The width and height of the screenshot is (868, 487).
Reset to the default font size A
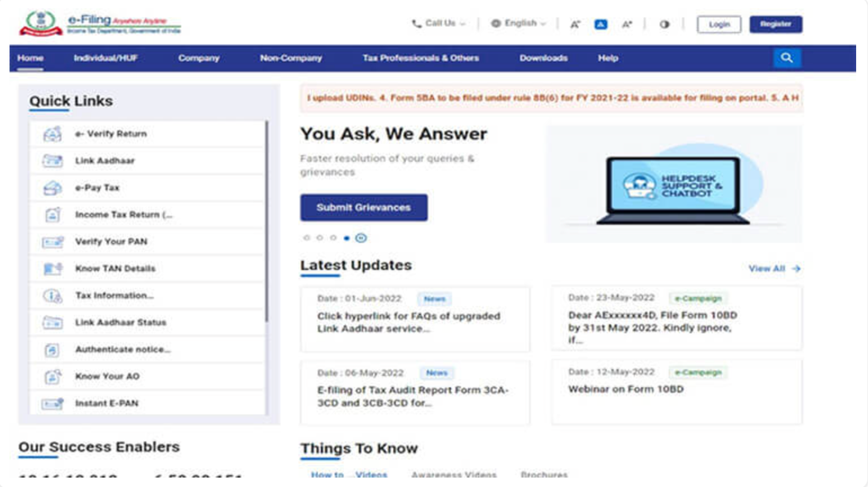point(601,25)
